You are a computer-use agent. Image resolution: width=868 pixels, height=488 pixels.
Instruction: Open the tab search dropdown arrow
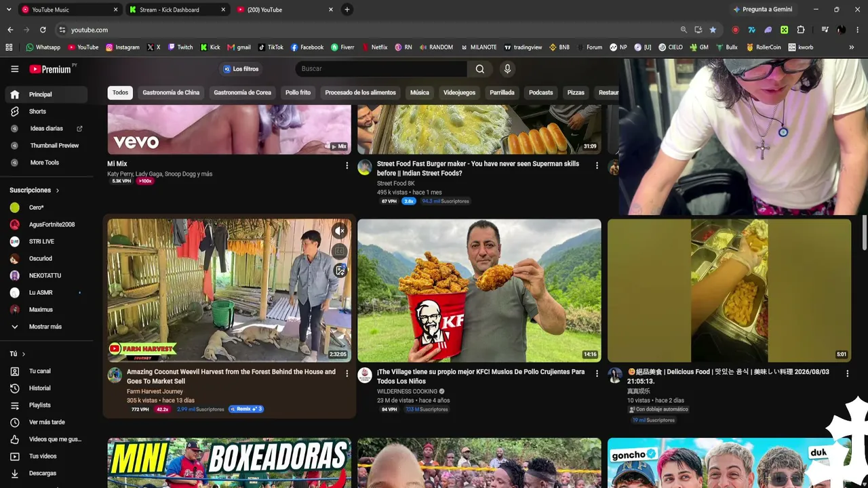coord(9,9)
